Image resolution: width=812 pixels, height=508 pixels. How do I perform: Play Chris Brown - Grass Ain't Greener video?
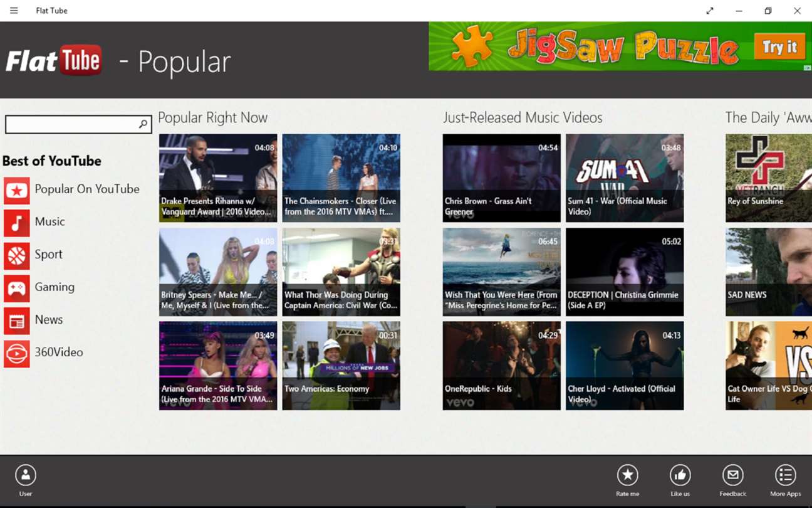tap(501, 178)
